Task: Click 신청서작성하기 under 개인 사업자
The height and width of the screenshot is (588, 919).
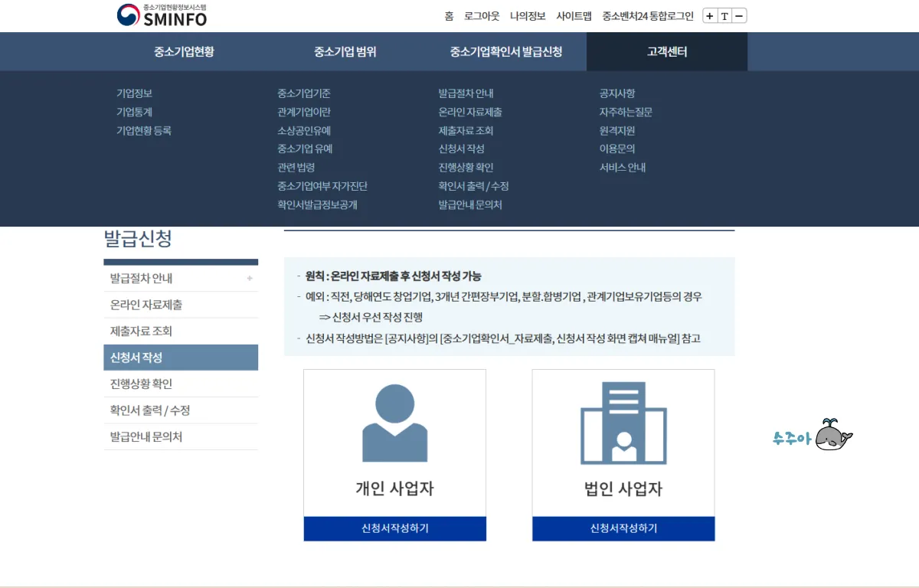Action: coord(394,528)
